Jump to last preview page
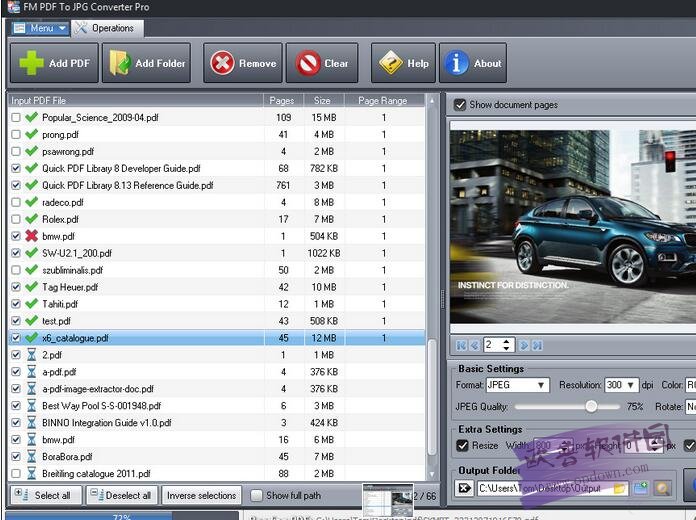The height and width of the screenshot is (520, 696). click(537, 345)
